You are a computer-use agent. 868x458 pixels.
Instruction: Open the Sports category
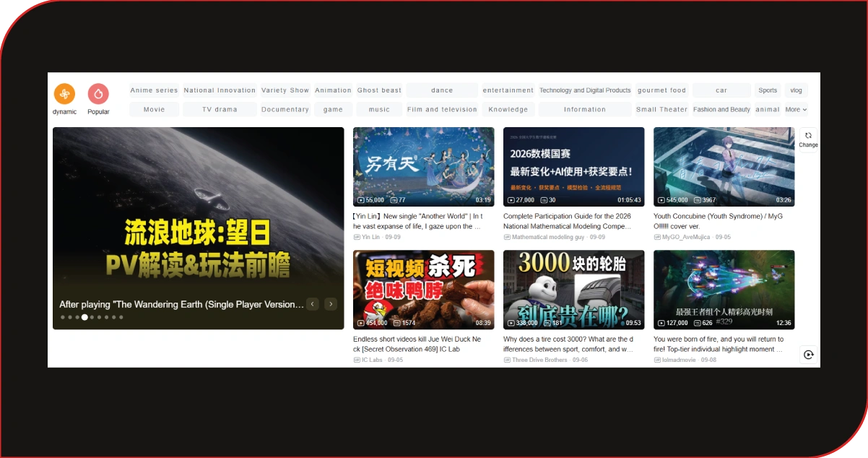768,90
